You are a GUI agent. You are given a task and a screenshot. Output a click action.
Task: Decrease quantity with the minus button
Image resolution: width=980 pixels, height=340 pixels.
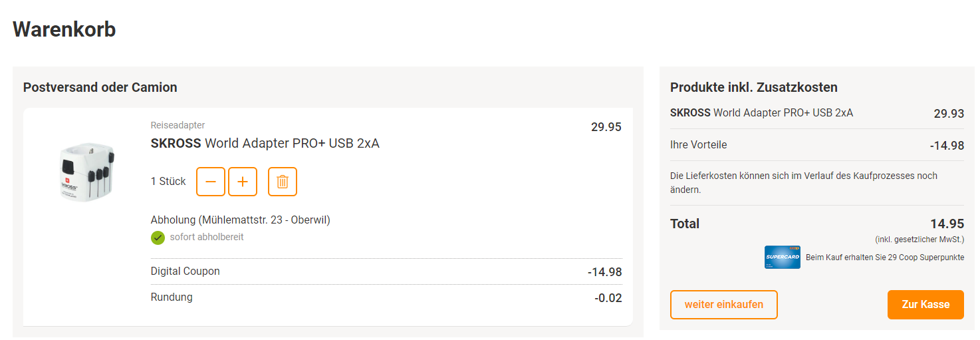[211, 182]
